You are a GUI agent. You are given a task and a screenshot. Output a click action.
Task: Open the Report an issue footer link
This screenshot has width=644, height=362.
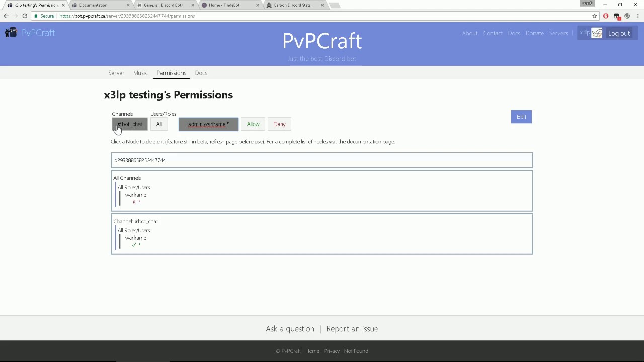click(x=352, y=329)
